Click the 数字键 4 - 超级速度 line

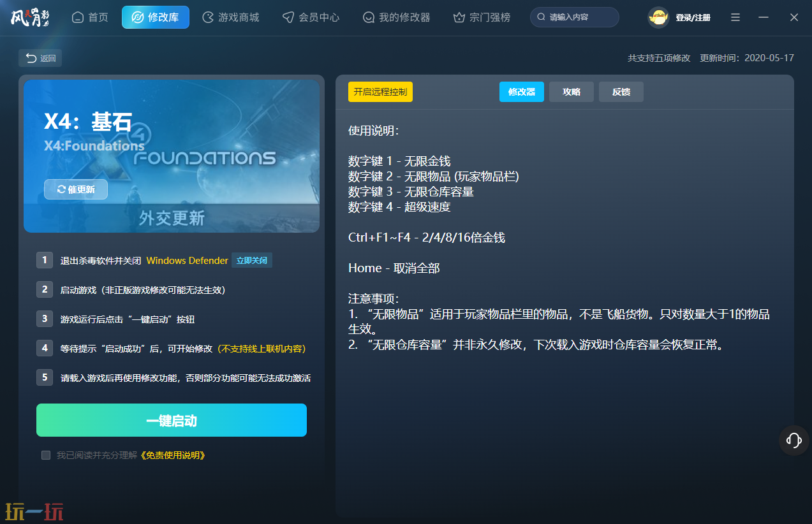[x=399, y=207]
